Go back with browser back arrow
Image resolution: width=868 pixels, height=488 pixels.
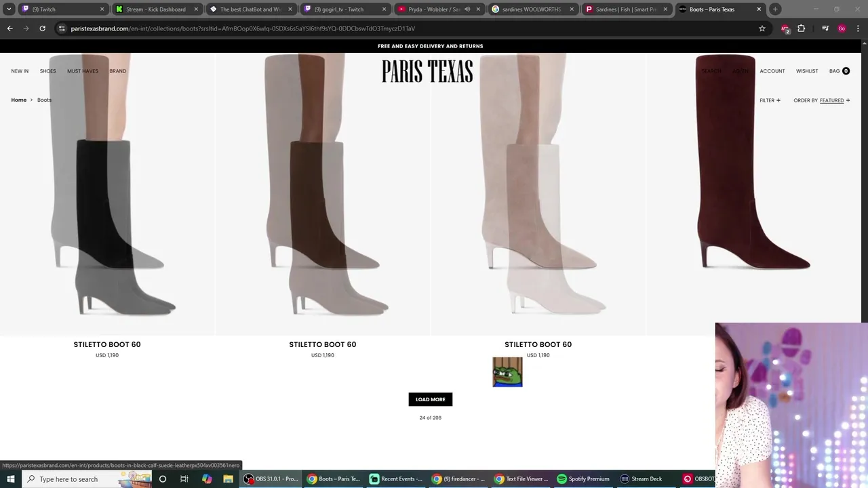coord(9,28)
